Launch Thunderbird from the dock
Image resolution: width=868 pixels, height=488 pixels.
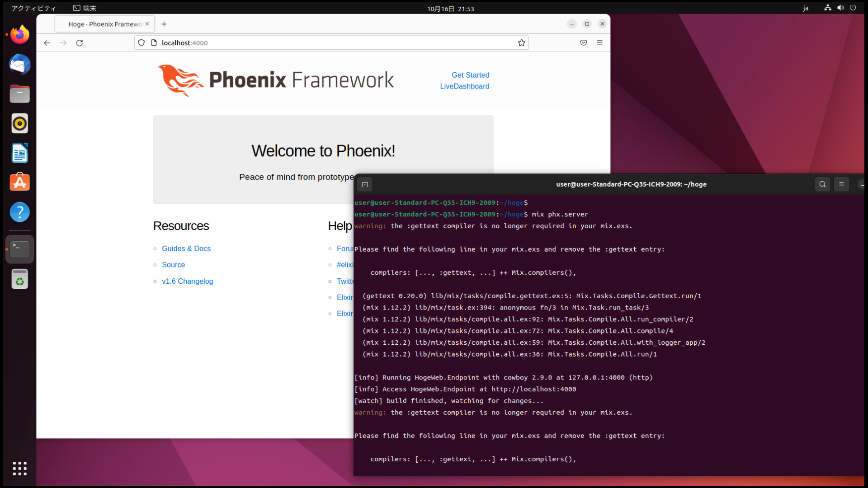(x=20, y=64)
